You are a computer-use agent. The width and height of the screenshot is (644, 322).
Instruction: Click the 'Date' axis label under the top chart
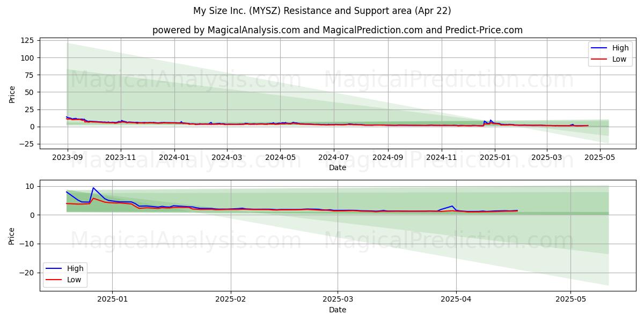338,167
